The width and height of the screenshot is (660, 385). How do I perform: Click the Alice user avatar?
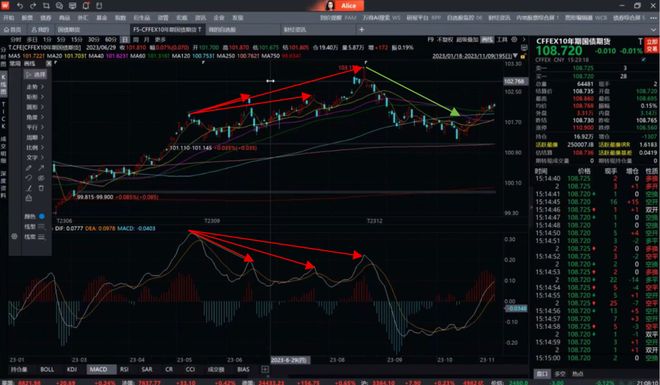coord(330,5)
